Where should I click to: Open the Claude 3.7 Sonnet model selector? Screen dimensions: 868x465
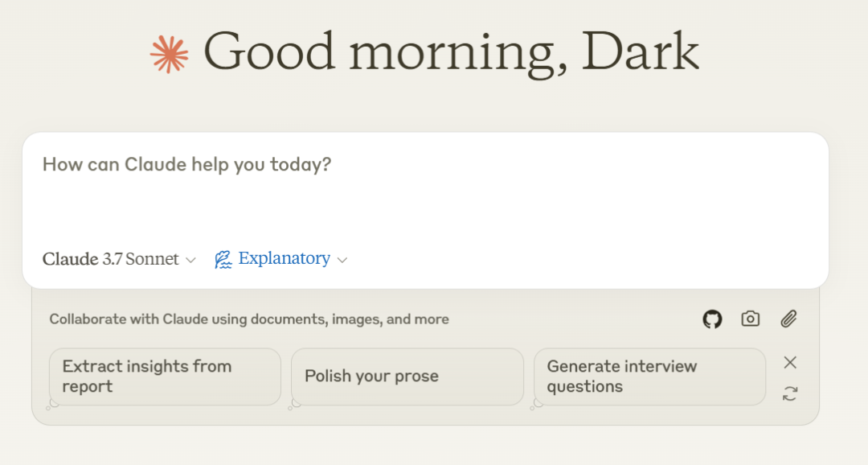click(111, 259)
